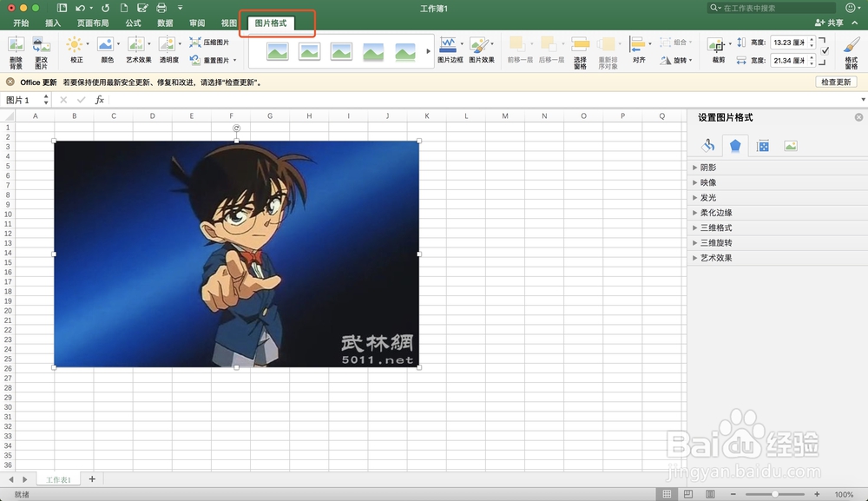Open the Format Pane (格式窗格) brush
Image resolution: width=868 pixels, height=501 pixels.
coord(852,53)
